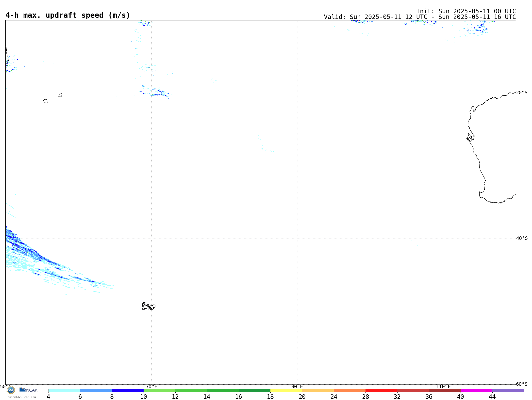
Task: Click the 20°S latitude label
Action: tap(522, 93)
